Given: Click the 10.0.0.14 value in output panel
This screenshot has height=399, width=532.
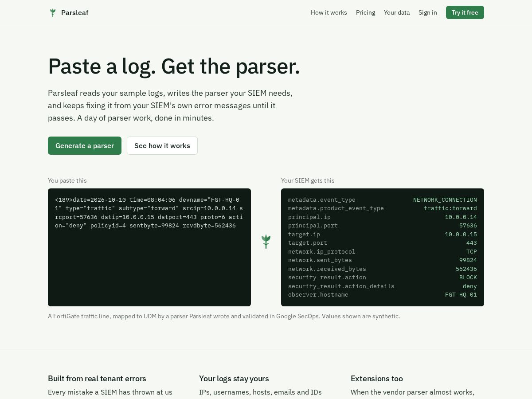Looking at the screenshot, I should click(x=461, y=217).
